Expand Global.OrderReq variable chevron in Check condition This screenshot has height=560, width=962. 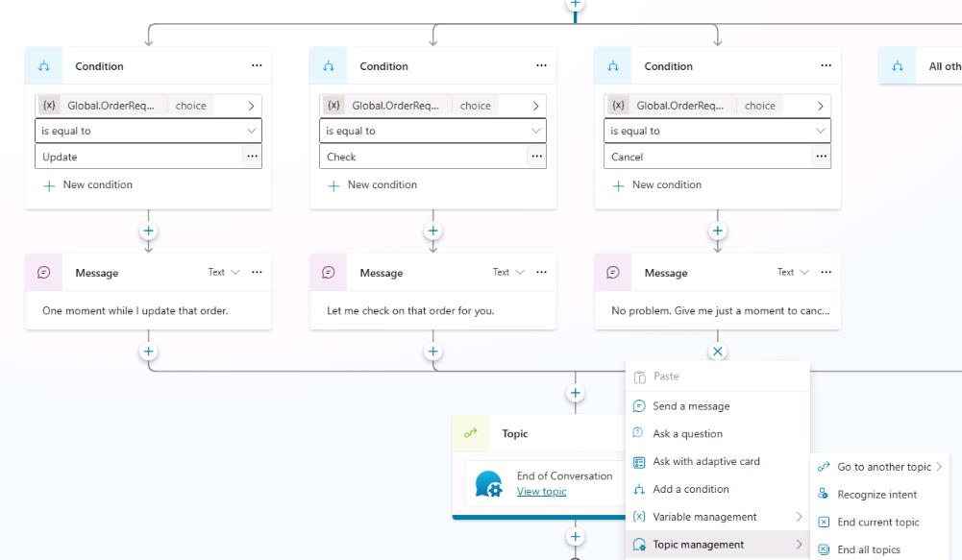click(535, 106)
